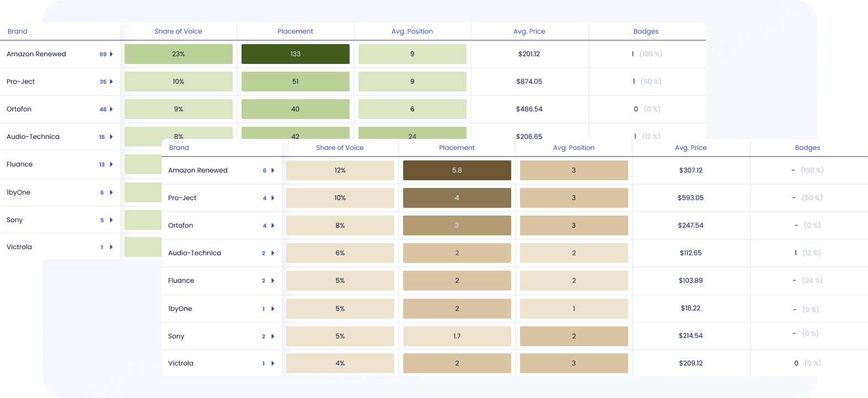
Task: Expand 1byOne row arrow in tan table
Action: pyautogui.click(x=273, y=309)
